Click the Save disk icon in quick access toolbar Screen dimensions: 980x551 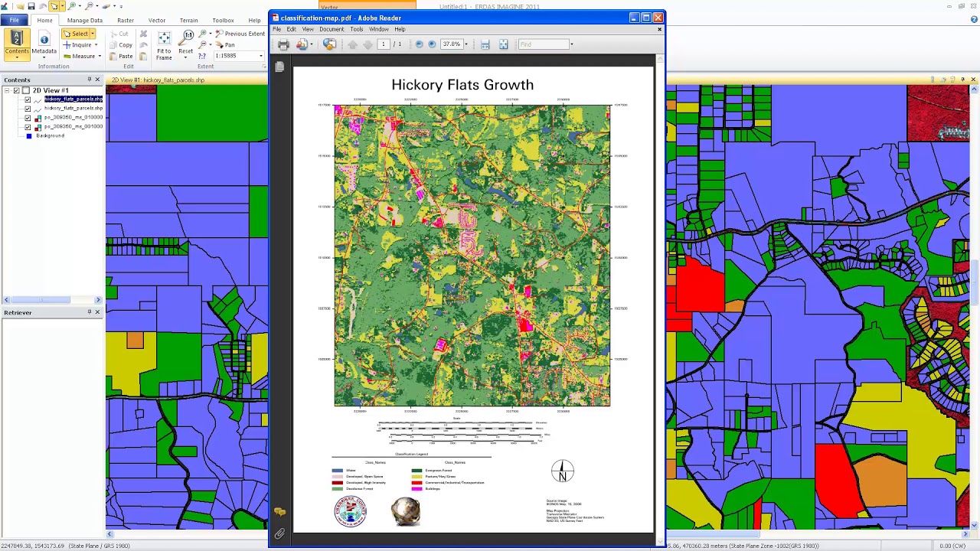coord(31,7)
